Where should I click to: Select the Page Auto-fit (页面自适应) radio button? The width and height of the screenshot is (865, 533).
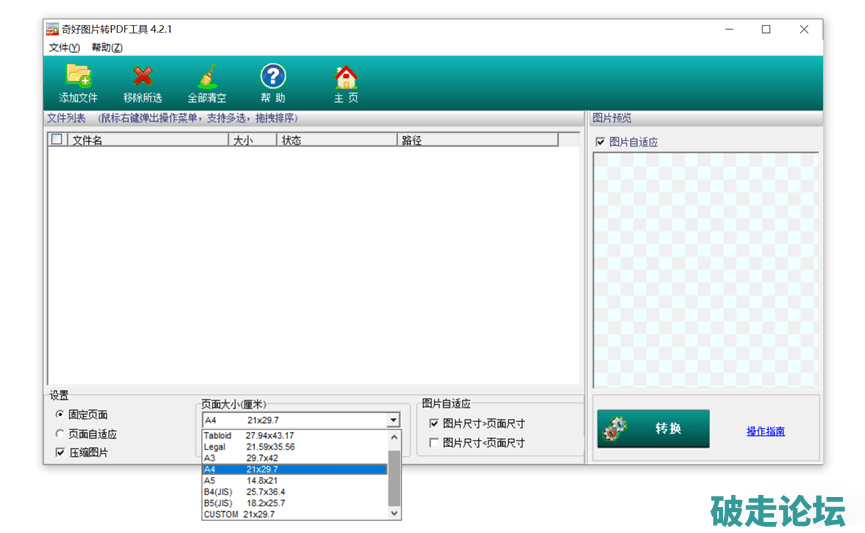pyautogui.click(x=60, y=434)
